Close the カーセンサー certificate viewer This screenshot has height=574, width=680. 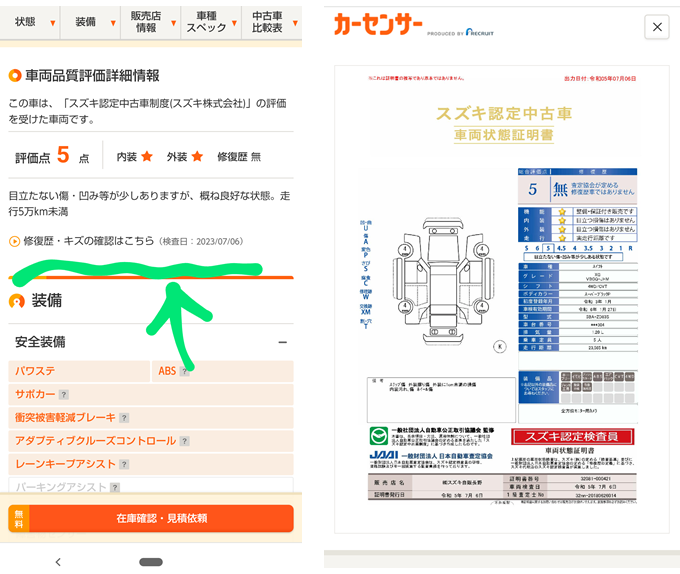pyautogui.click(x=657, y=27)
